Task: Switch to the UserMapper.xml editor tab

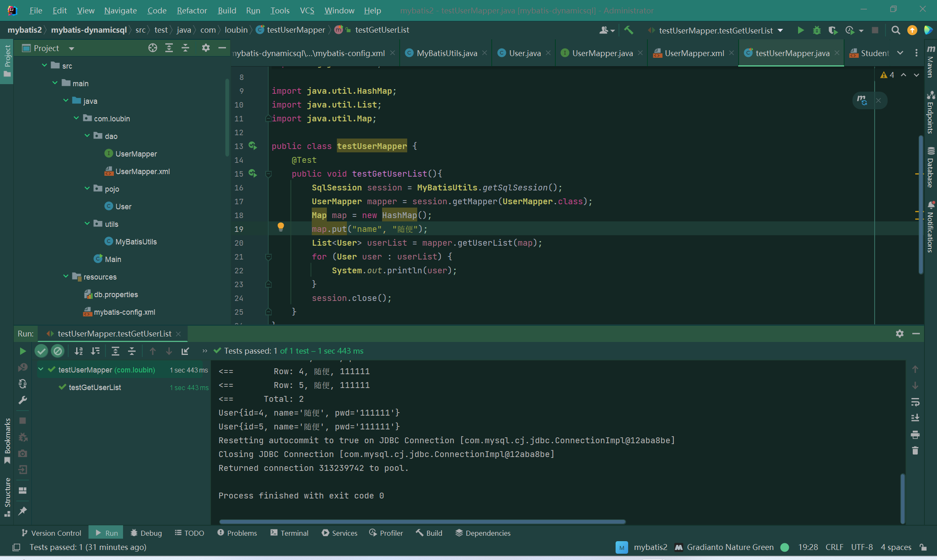Action: [x=693, y=53]
